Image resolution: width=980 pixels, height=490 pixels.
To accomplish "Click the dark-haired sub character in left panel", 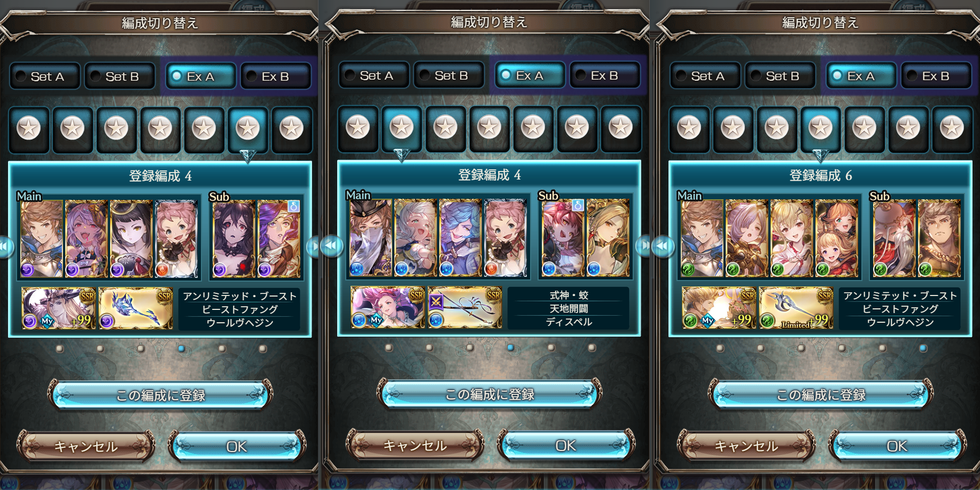I will (x=234, y=239).
